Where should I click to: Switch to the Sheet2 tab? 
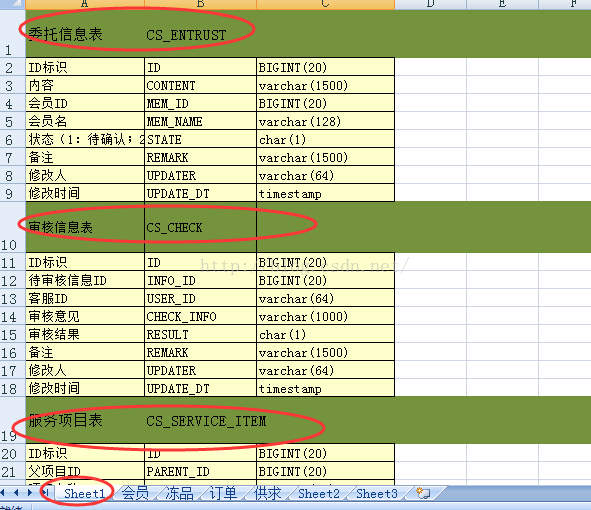click(319, 493)
